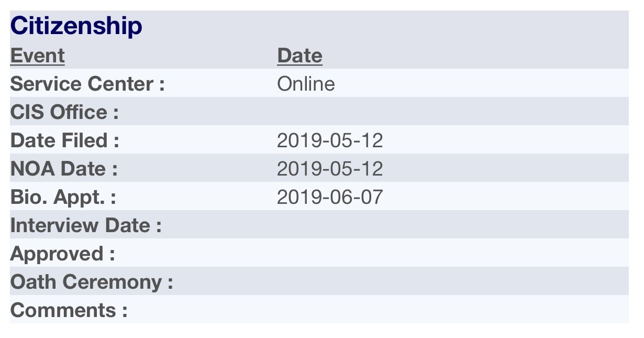Click the empty CIS Office value cell
Image resolution: width=644 pixels, height=338 pixels.
[452, 111]
